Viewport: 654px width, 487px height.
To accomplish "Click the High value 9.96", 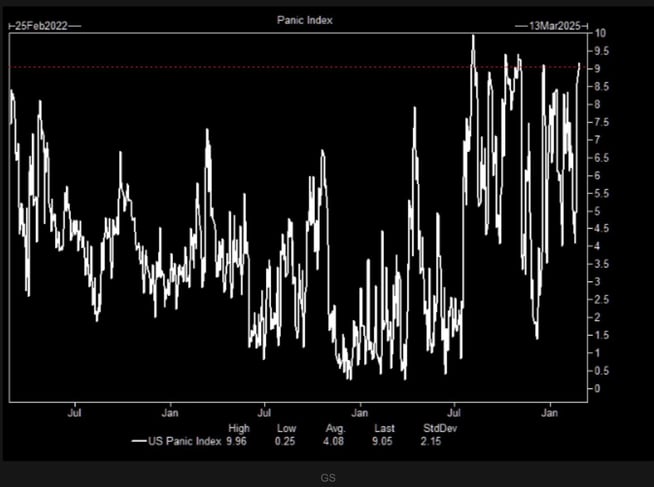I will click(236, 441).
